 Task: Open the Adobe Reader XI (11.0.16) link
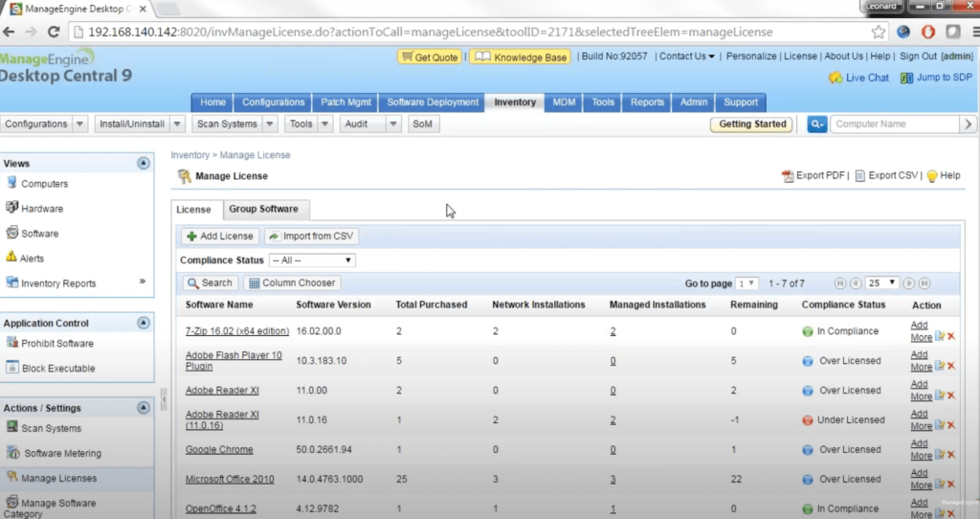(x=222, y=419)
